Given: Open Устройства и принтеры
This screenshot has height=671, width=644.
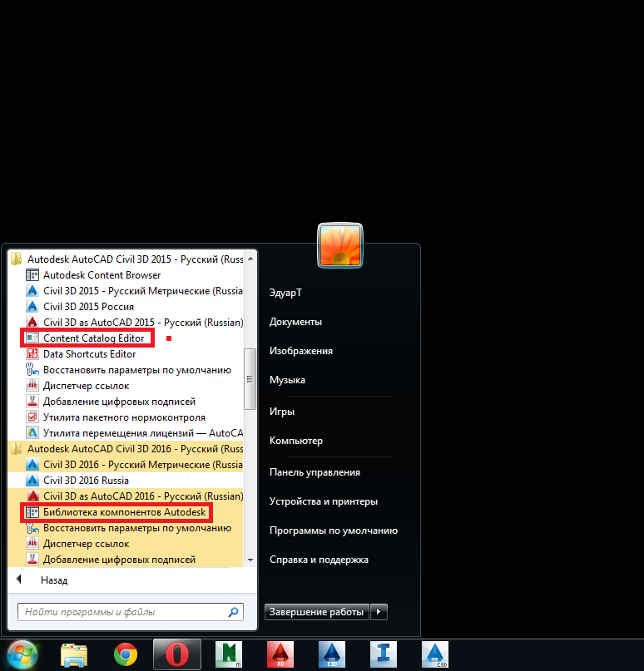Looking at the screenshot, I should pos(324,501).
